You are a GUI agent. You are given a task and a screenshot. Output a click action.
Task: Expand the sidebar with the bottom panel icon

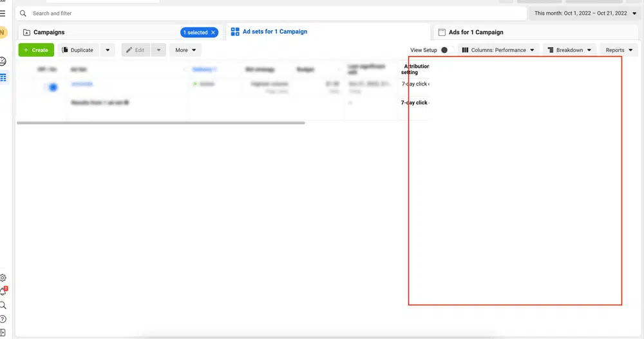tap(3, 332)
